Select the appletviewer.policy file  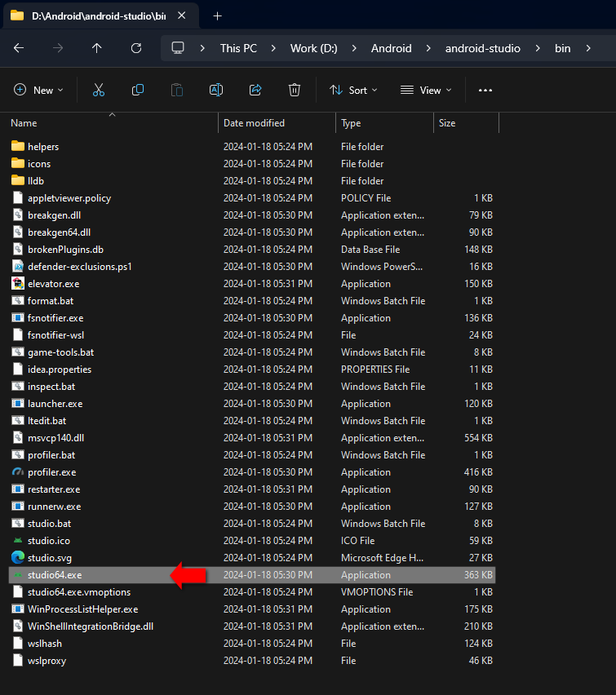pyautogui.click(x=69, y=197)
